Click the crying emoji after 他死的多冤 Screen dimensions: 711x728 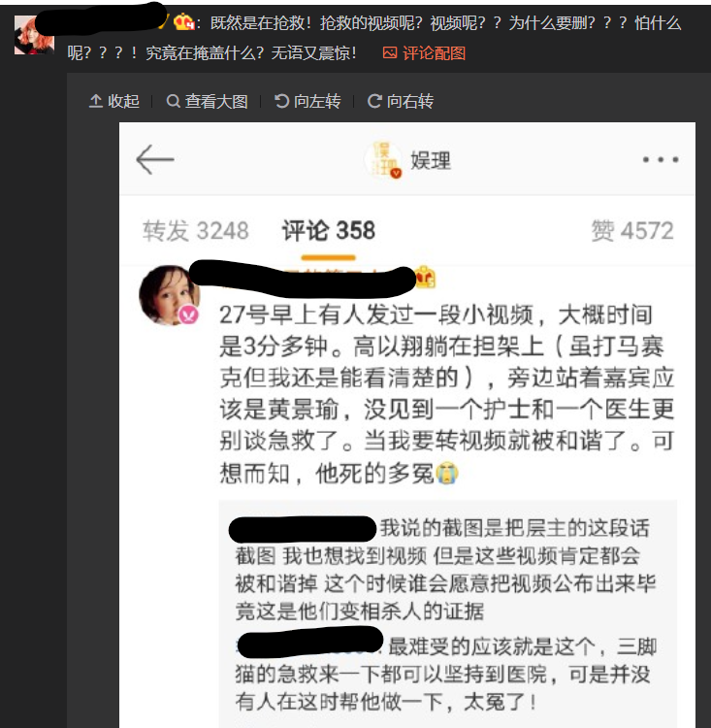point(446,473)
